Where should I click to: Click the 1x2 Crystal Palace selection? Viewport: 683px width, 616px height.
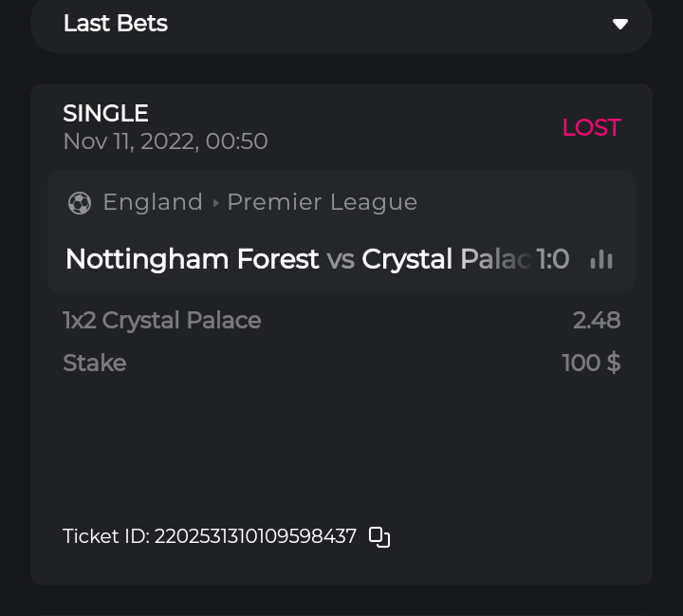pos(162,321)
